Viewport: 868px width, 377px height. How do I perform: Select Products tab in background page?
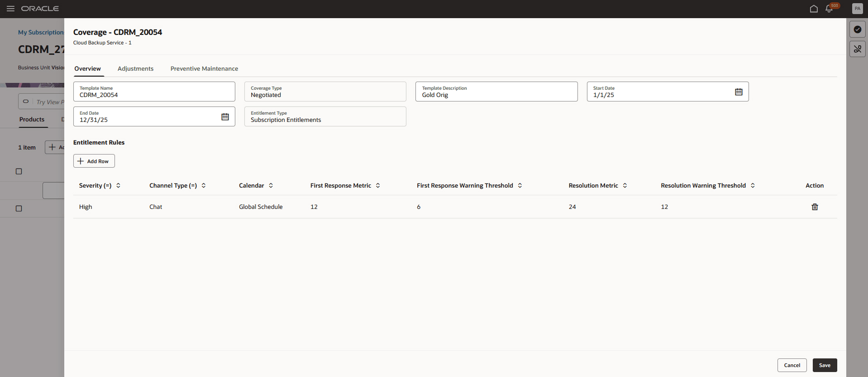click(32, 119)
